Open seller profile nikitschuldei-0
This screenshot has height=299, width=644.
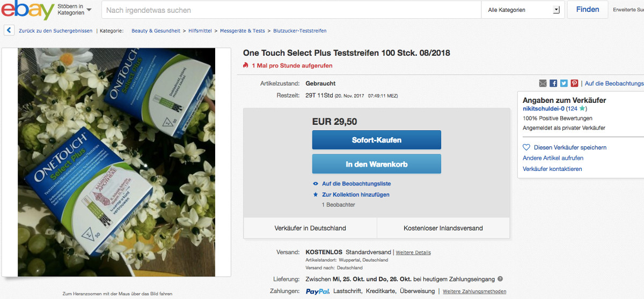click(x=544, y=109)
